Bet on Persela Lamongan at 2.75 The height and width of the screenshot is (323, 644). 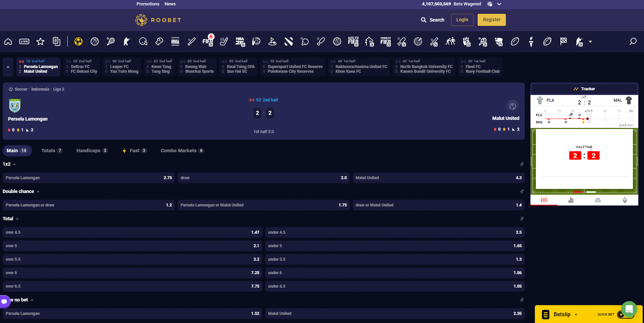pos(89,178)
